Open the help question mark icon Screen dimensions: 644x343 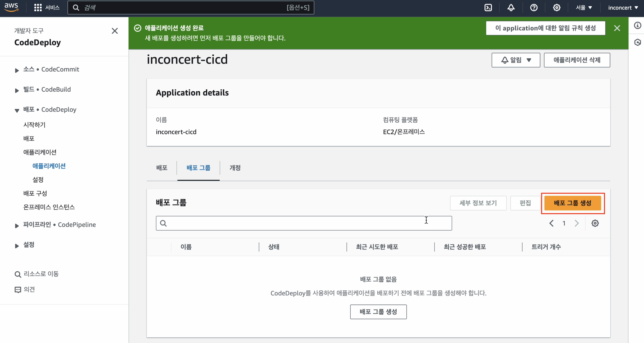point(534,7)
